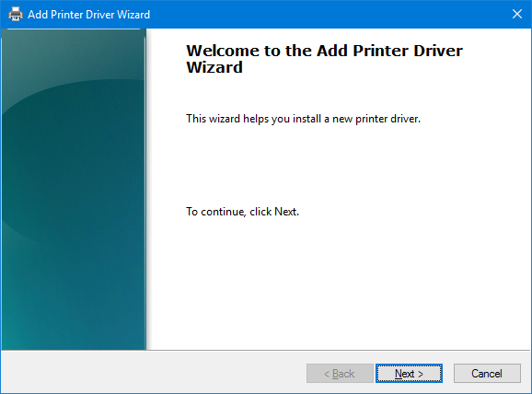532x394 pixels.
Task: Click the word 'Next' inside the instruction sentence
Action: pyautogui.click(x=285, y=212)
